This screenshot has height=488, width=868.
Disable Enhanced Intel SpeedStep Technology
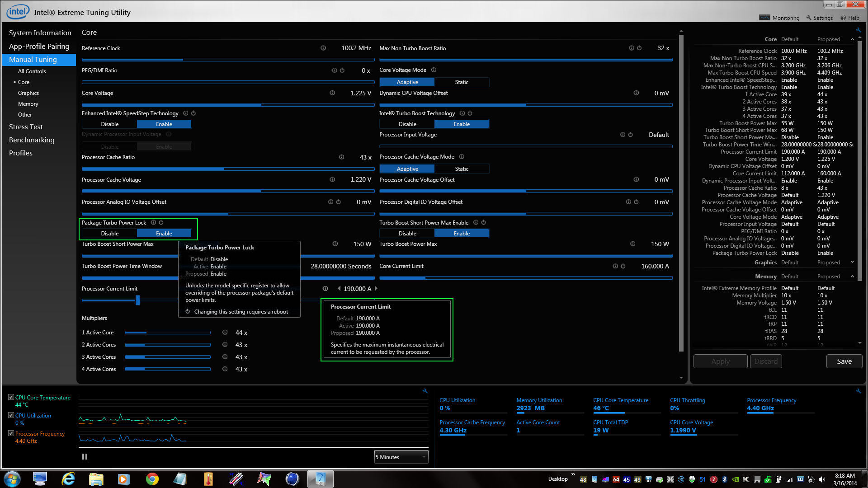tap(110, 124)
